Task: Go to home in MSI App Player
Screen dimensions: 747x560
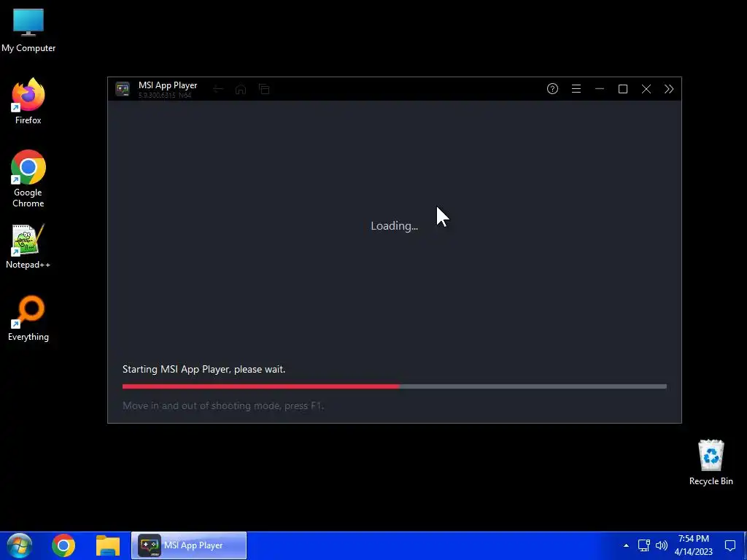Action: (x=241, y=89)
